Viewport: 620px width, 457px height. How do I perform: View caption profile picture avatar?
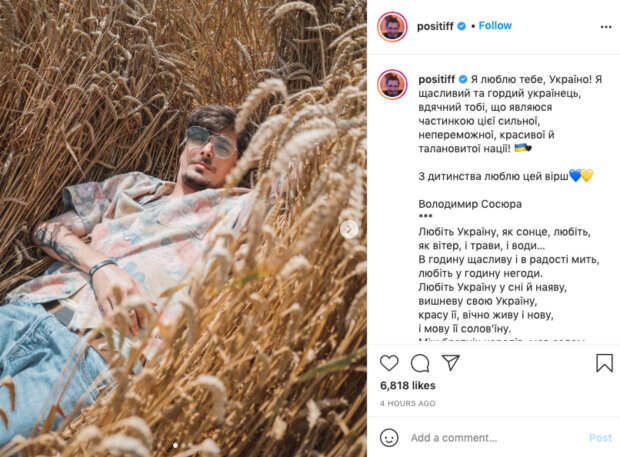tap(392, 84)
